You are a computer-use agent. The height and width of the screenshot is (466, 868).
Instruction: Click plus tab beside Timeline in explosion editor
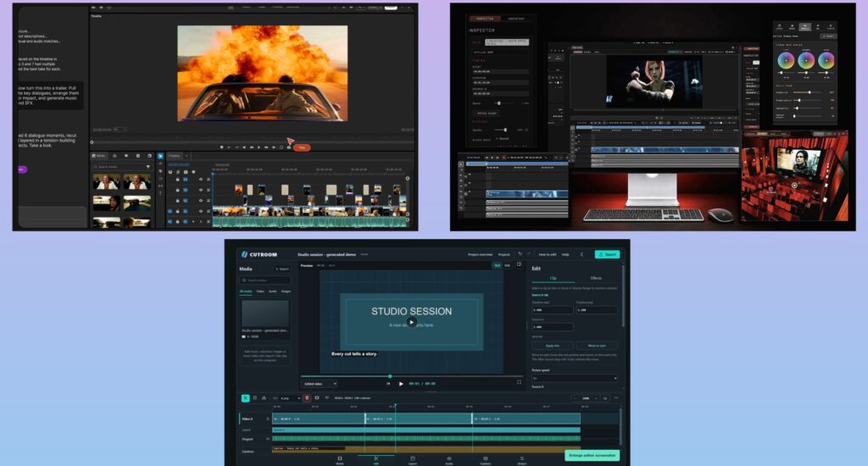click(x=187, y=156)
